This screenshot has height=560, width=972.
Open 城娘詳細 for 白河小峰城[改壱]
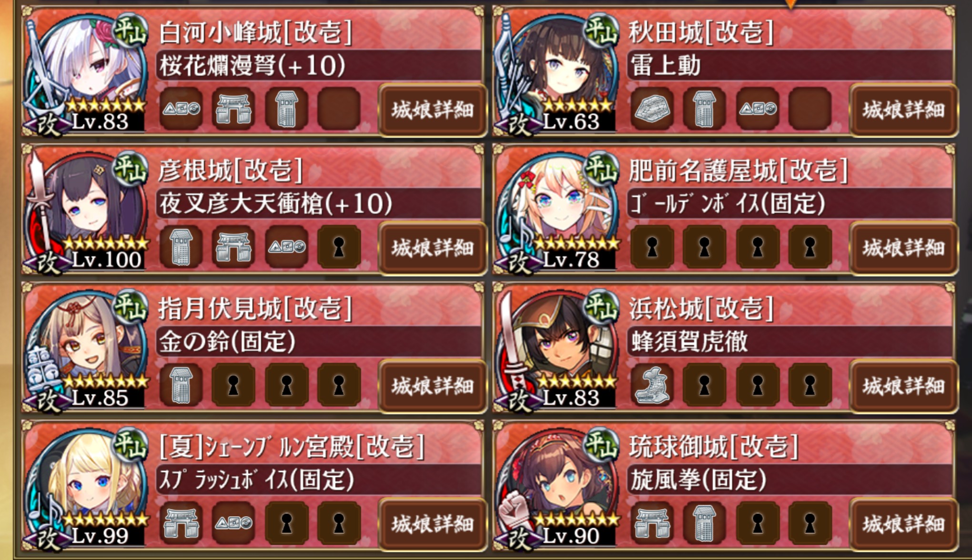432,110
